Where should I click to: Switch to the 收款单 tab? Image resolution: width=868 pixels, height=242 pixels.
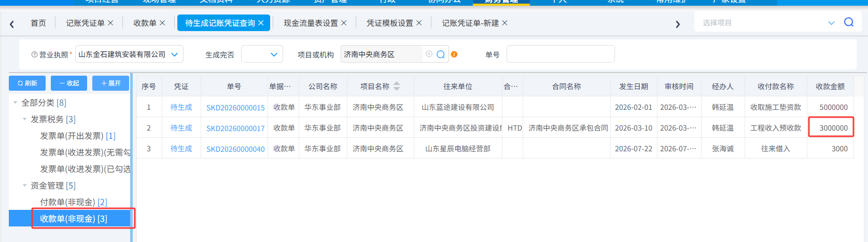coord(145,23)
